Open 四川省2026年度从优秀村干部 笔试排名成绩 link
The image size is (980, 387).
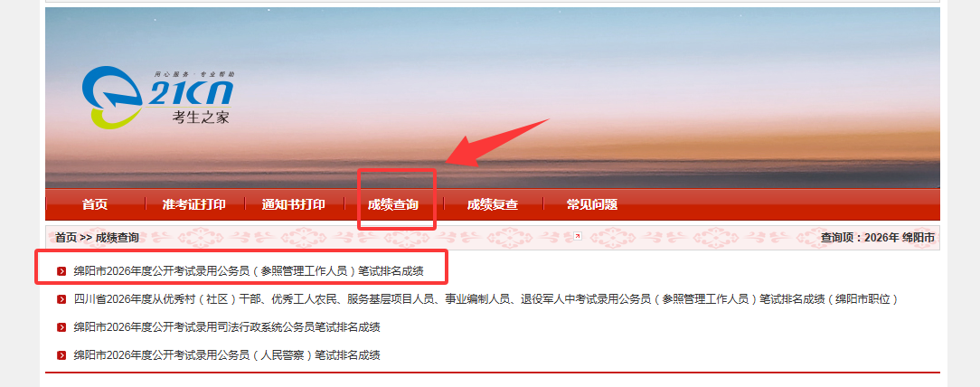point(485,299)
